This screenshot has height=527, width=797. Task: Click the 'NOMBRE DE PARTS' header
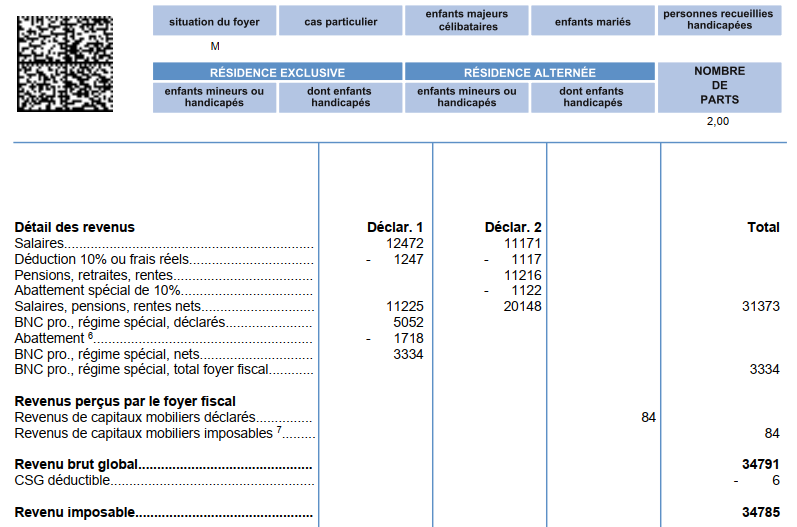[719, 87]
